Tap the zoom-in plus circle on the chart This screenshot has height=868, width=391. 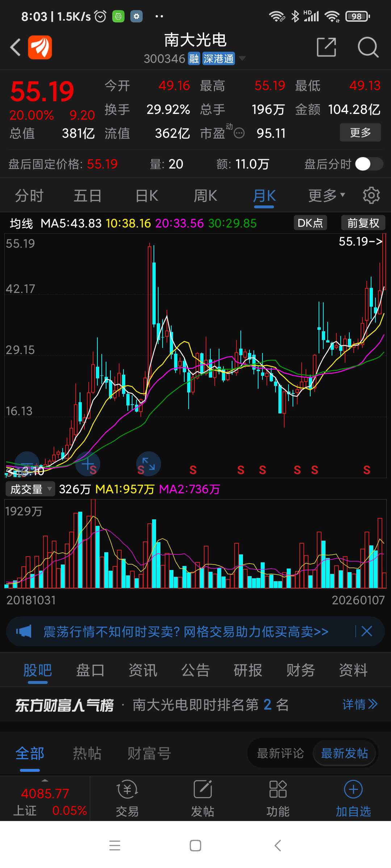coord(88,464)
